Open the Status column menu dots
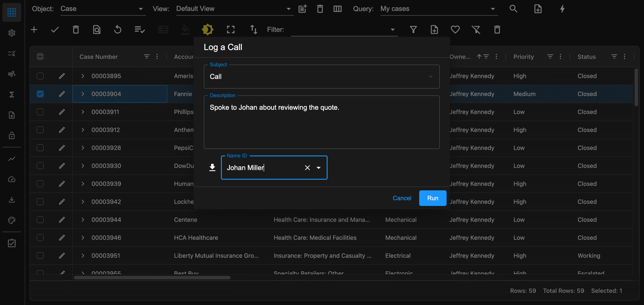This screenshot has width=644, height=305. coord(624,57)
